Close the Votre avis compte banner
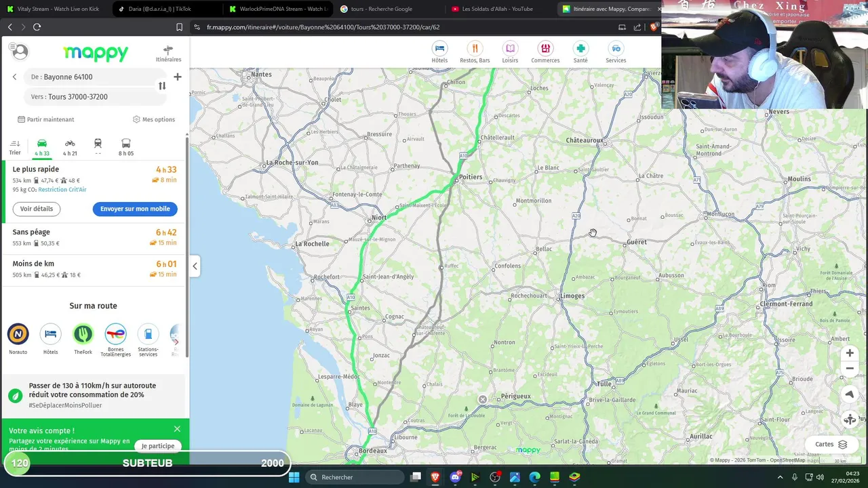The width and height of the screenshot is (868, 488). point(177,429)
